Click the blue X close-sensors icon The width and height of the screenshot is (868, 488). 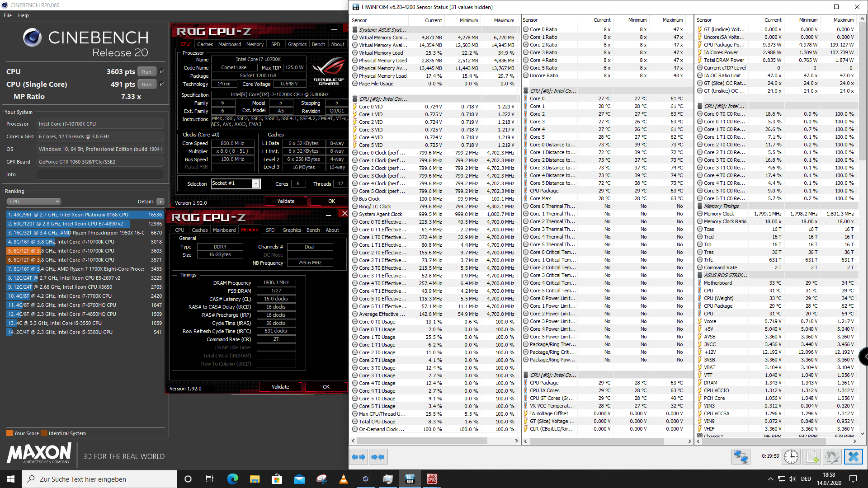click(853, 457)
